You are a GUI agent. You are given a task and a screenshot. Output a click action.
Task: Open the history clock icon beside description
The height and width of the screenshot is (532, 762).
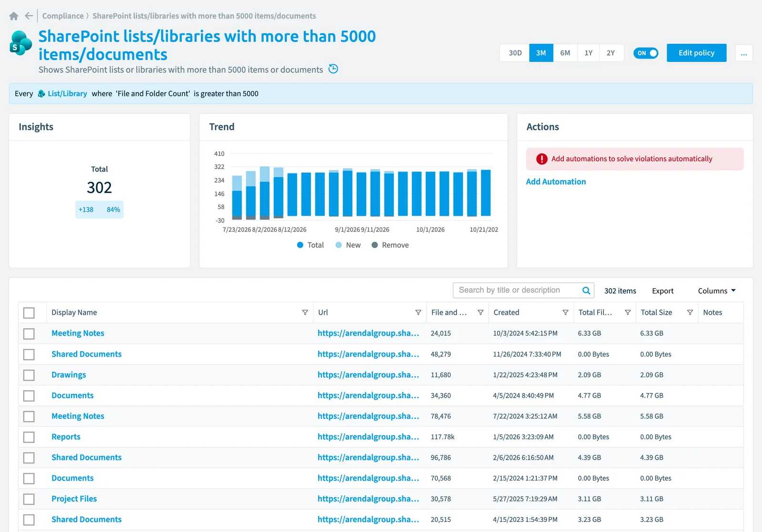[333, 69]
